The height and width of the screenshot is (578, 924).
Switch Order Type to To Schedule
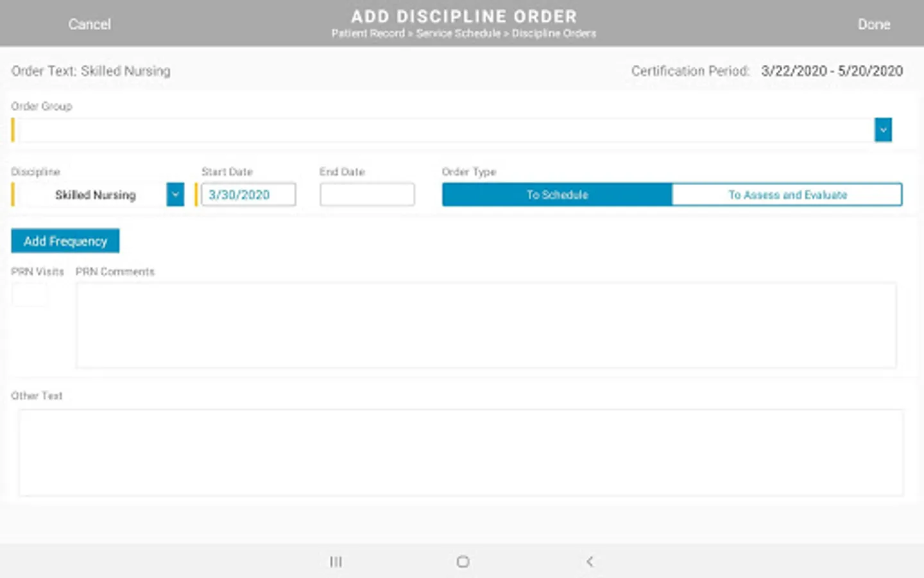point(557,195)
